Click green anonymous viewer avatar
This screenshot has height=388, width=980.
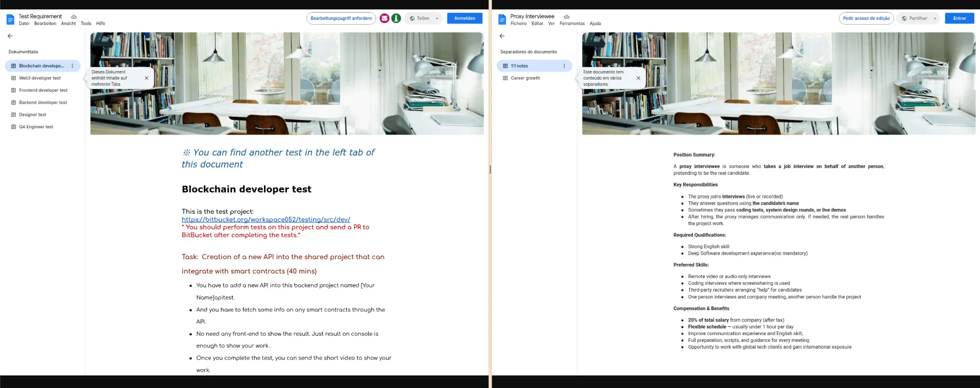point(397,18)
